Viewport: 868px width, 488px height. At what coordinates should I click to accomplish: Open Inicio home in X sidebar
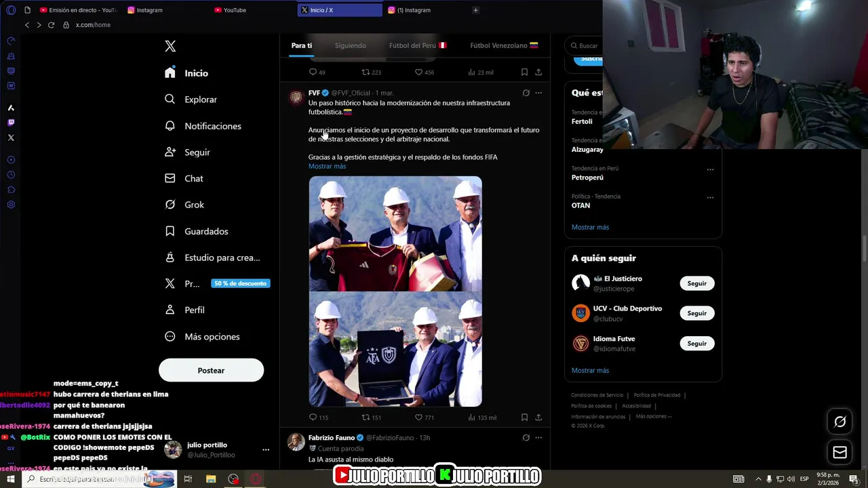[x=186, y=73]
